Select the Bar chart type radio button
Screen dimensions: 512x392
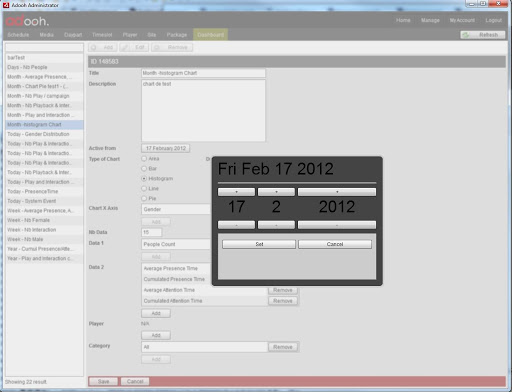point(144,169)
